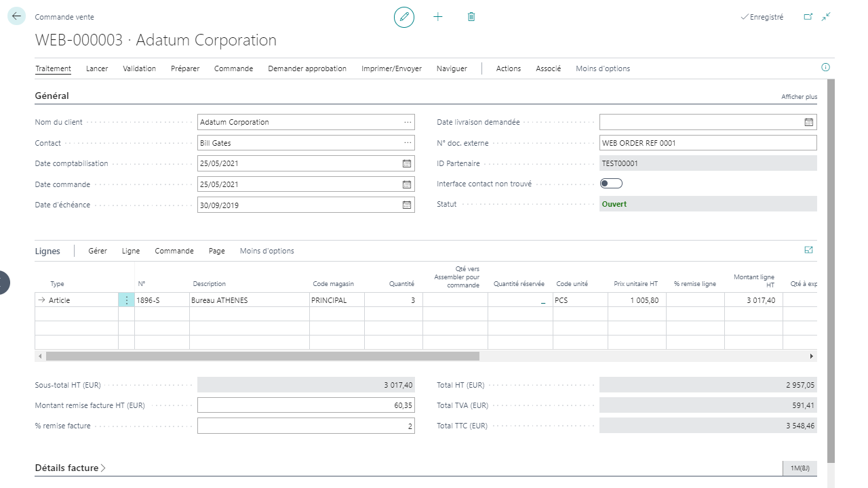Open page in new window icon
The width and height of the screenshot is (868, 488).
coord(808,17)
